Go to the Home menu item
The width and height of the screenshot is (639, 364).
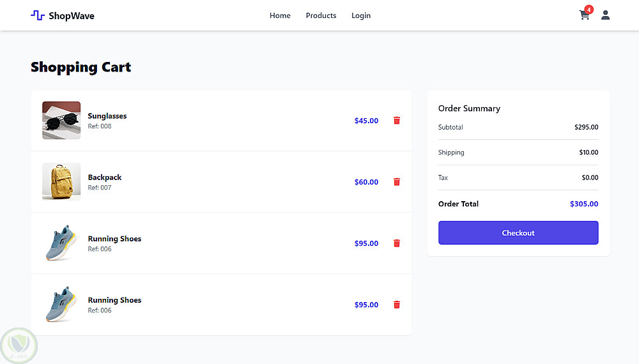coord(280,15)
